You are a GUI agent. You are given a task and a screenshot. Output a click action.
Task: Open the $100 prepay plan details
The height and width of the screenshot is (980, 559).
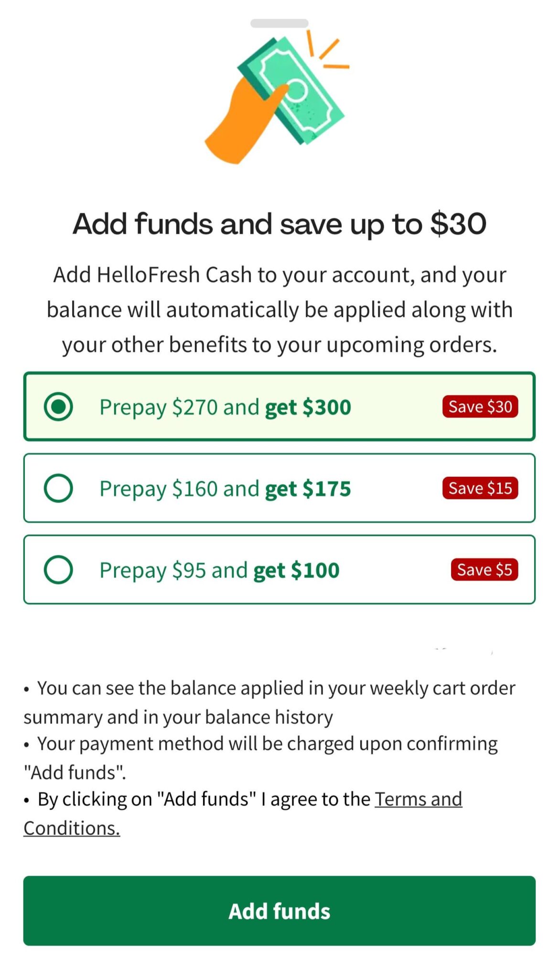click(279, 570)
